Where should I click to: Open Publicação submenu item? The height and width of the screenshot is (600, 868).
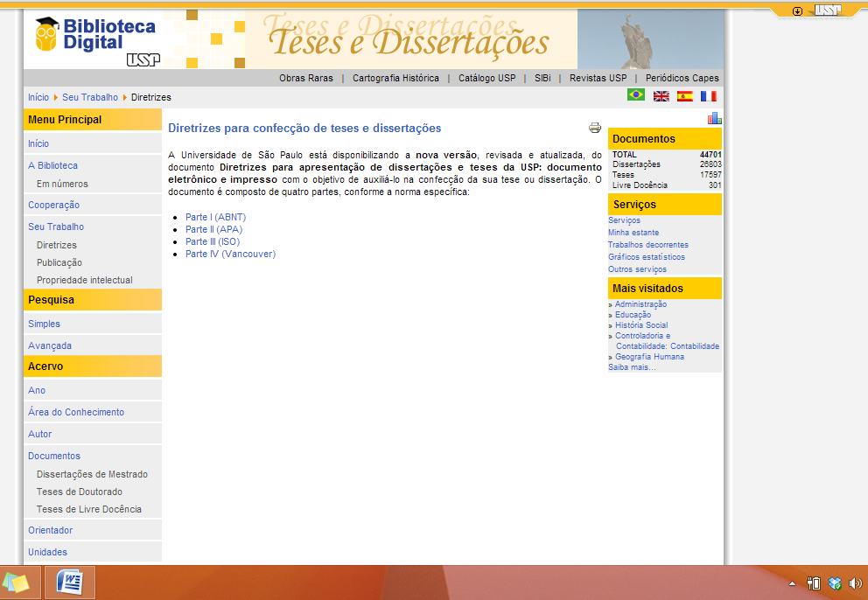[x=59, y=262]
